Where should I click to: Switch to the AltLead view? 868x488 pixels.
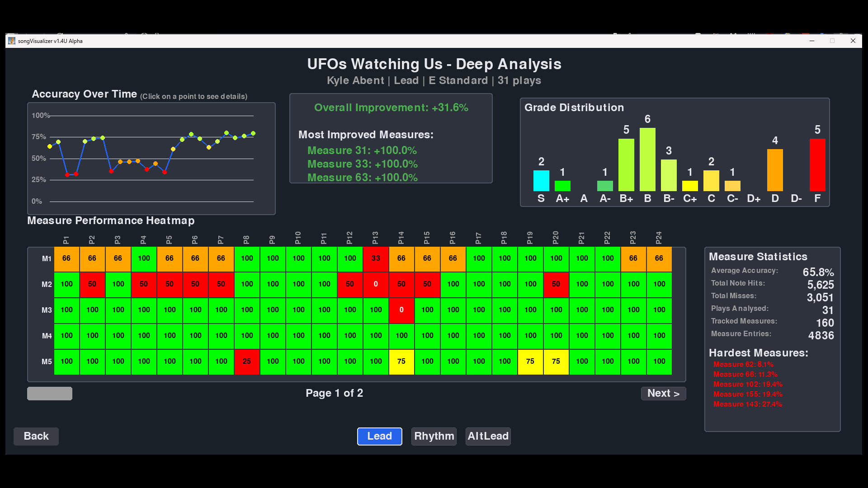[488, 436]
